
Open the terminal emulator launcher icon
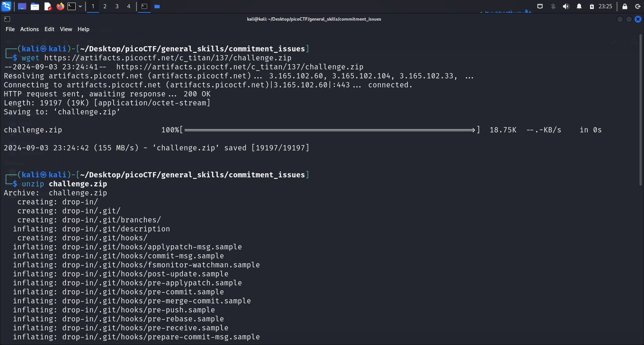click(72, 6)
